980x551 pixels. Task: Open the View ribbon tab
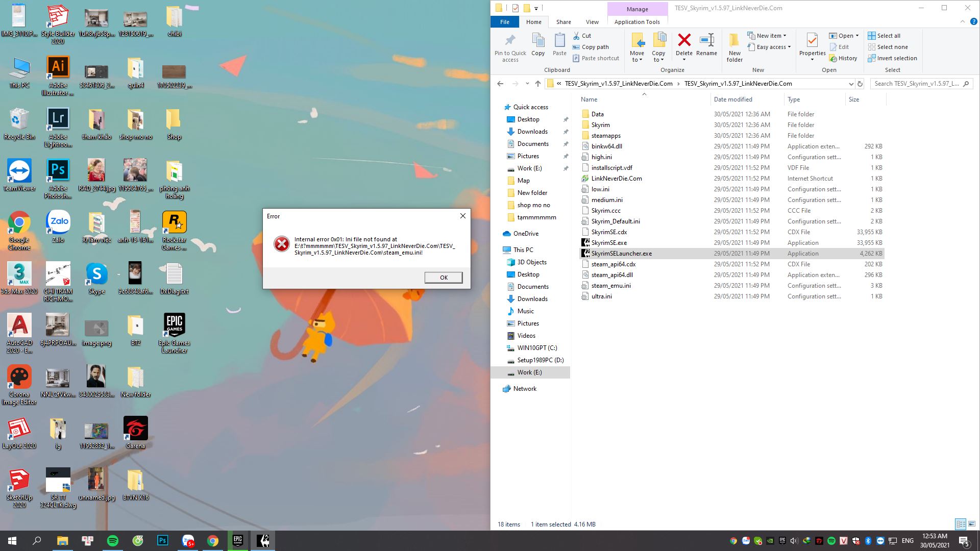pos(592,22)
